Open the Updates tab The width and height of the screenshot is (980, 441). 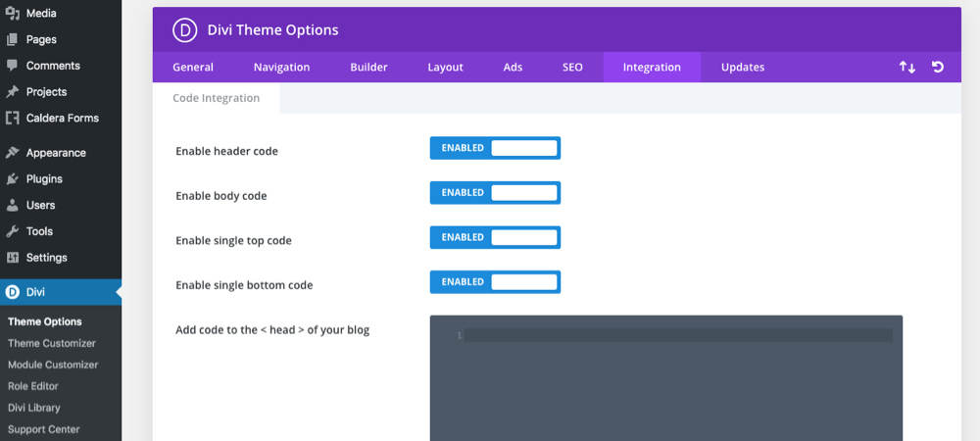point(743,68)
